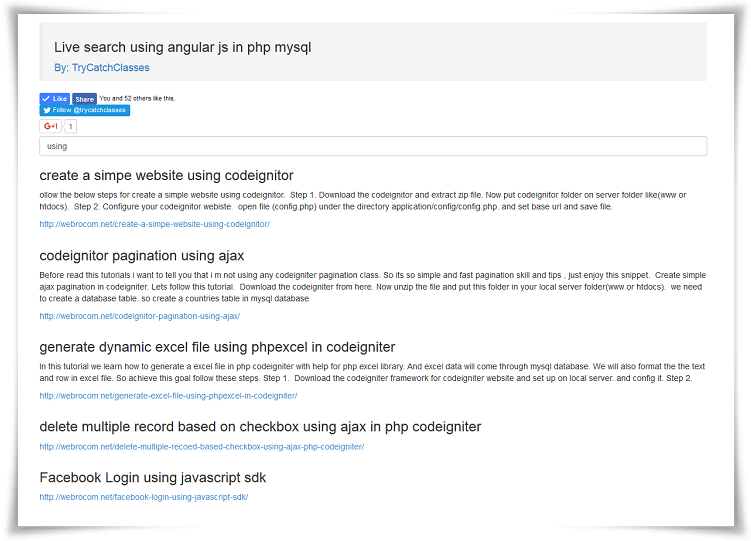Click the codeignitor pagination description paragraph
The image size is (751, 541).
372,286
